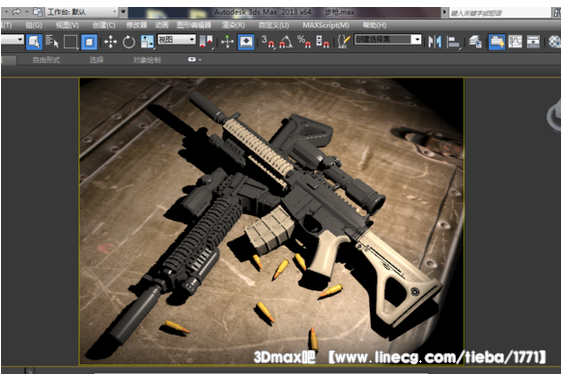Open the Align tool
This screenshot has height=374, width=575.
453,42
